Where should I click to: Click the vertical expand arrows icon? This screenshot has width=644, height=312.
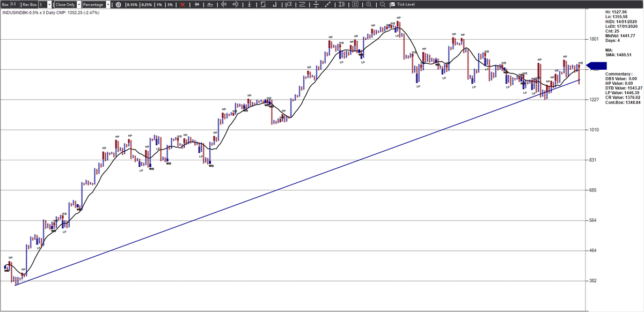pos(316,4)
